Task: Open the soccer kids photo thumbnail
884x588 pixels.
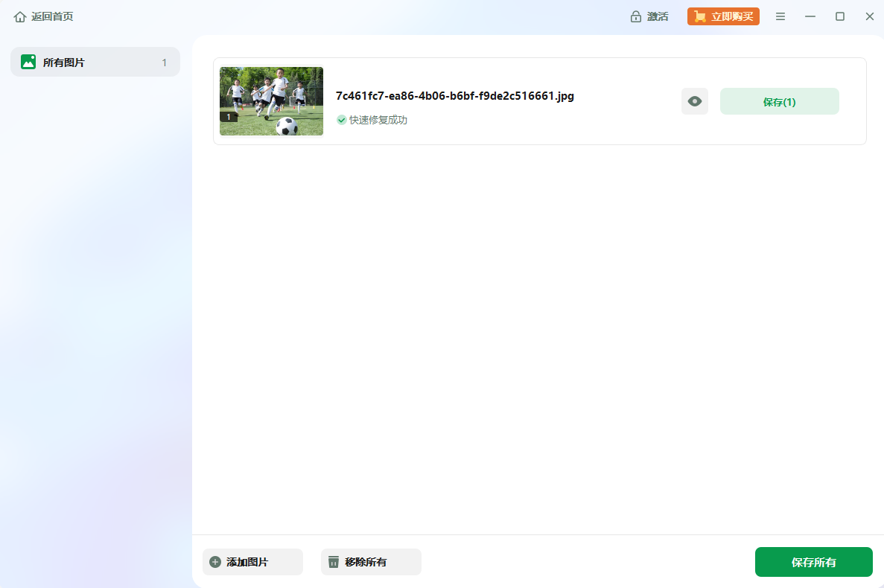Action: pyautogui.click(x=271, y=101)
